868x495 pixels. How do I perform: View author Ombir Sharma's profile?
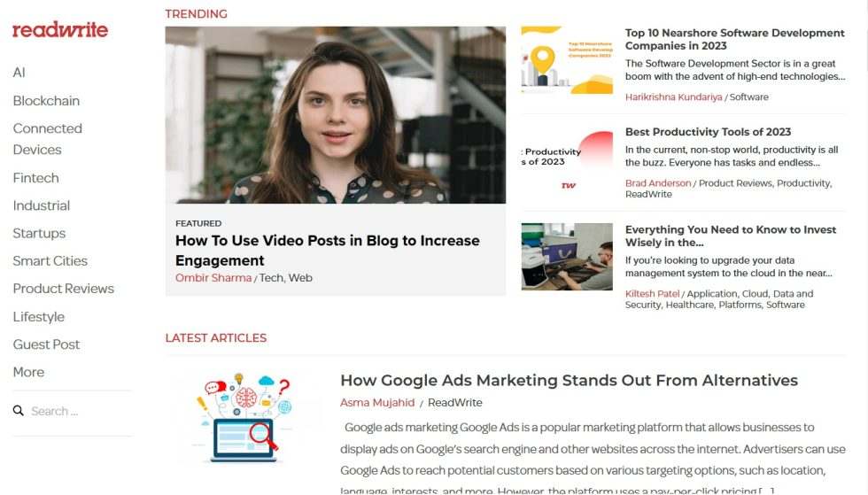coord(213,278)
